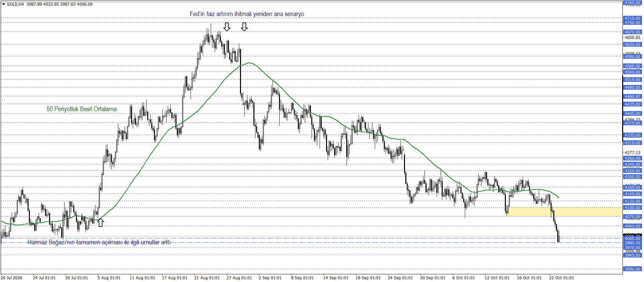Viewport: 644px width, 282px height.
Task: Click the 4700.00 price level label
Action: coord(633,23)
